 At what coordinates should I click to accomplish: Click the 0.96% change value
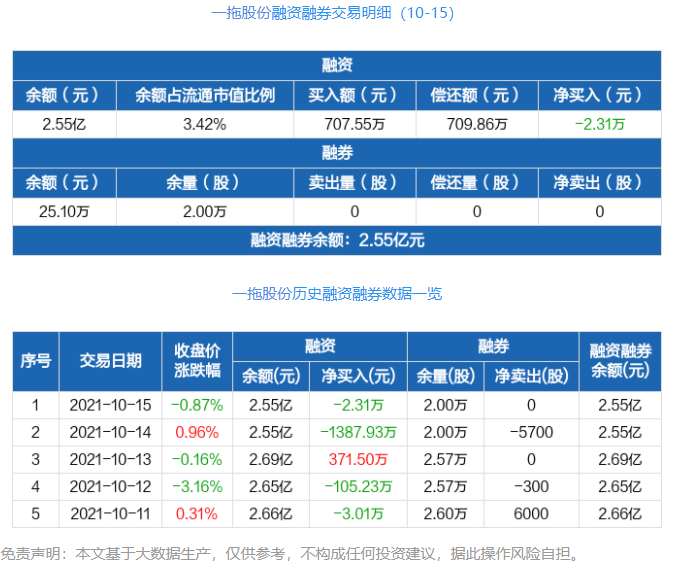click(197, 432)
